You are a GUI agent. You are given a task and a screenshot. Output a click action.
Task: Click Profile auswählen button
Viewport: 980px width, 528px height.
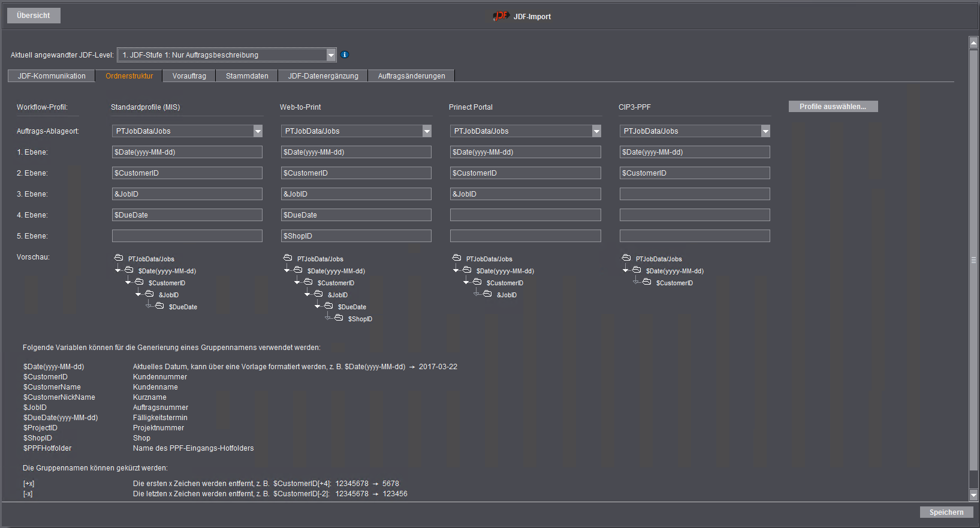833,107
